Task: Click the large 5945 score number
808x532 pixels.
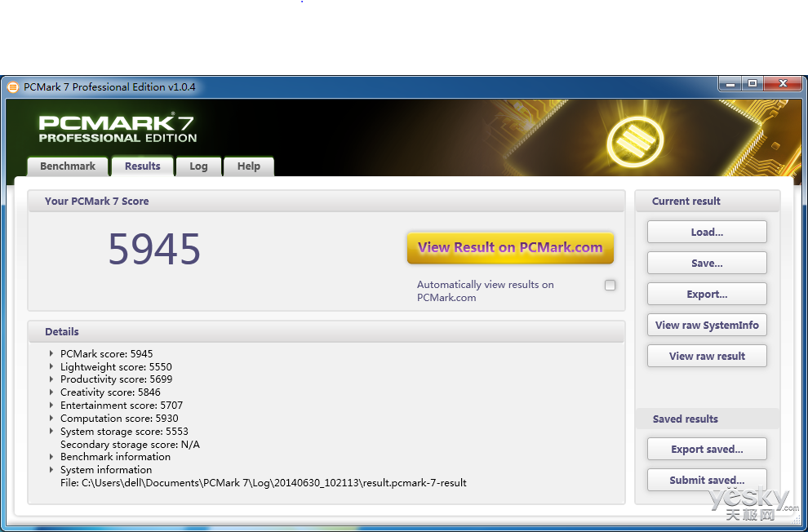Action: point(154,249)
